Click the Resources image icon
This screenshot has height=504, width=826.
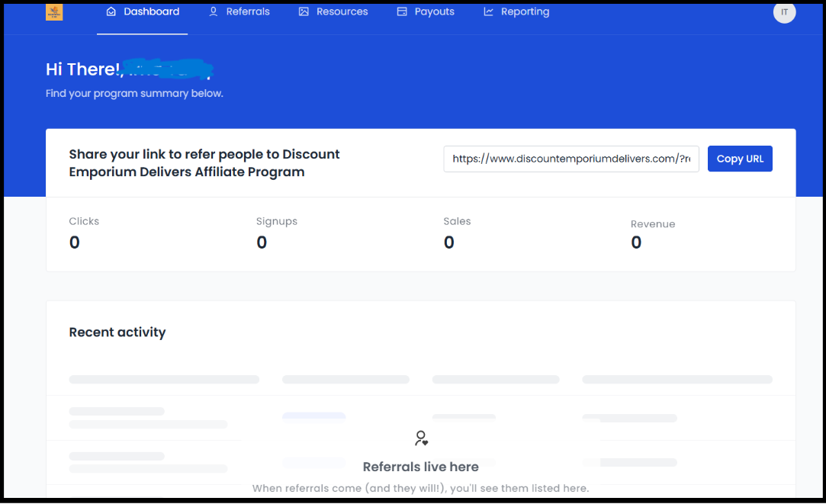pos(304,11)
